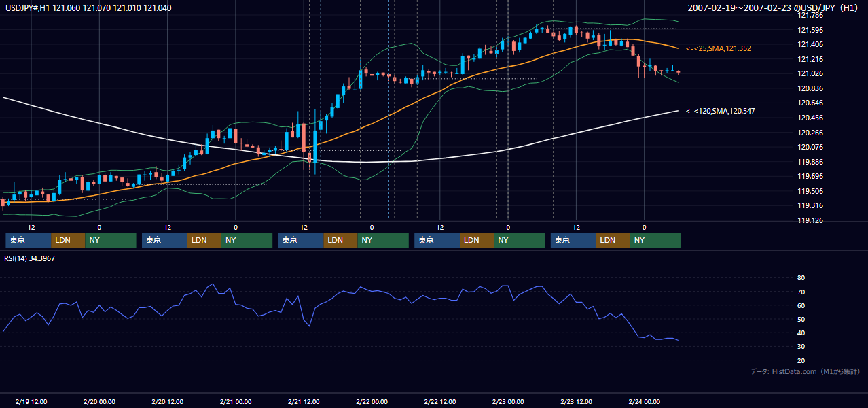Click price axis label 121.596

810,30
